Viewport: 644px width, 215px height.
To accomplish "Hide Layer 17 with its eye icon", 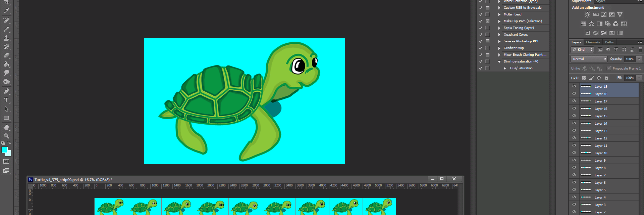I will pyautogui.click(x=574, y=101).
